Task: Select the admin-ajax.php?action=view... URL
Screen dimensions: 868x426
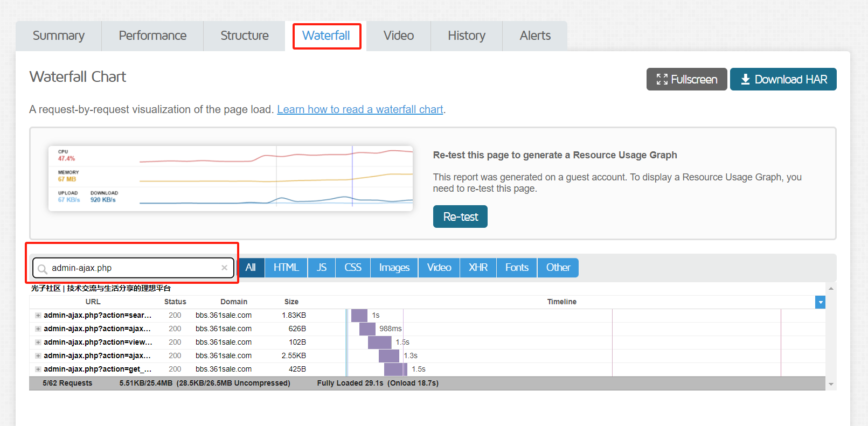Action: point(98,342)
